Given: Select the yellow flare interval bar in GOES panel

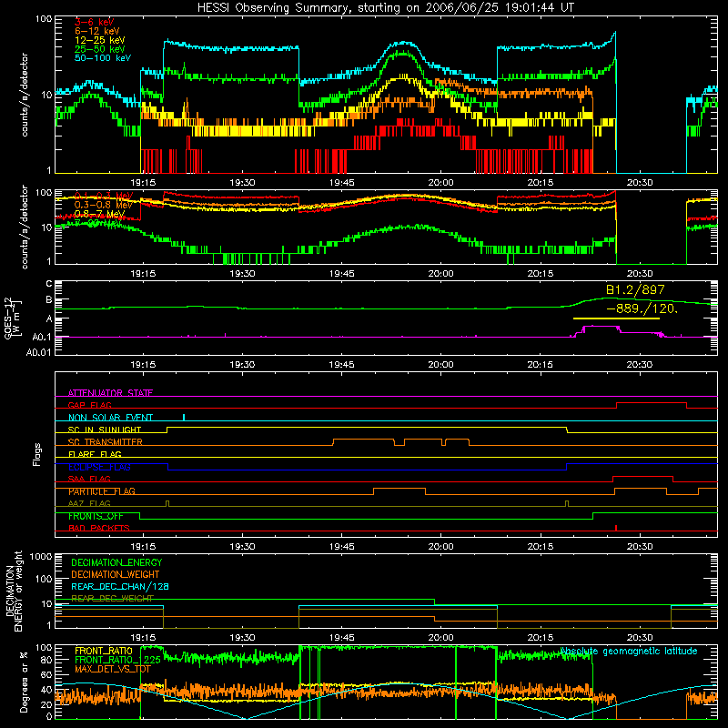Looking at the screenshot, I should 616,318.
